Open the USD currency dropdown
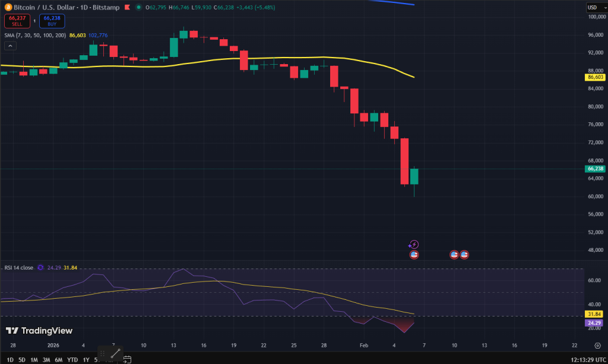The width and height of the screenshot is (608, 364). [596, 7]
